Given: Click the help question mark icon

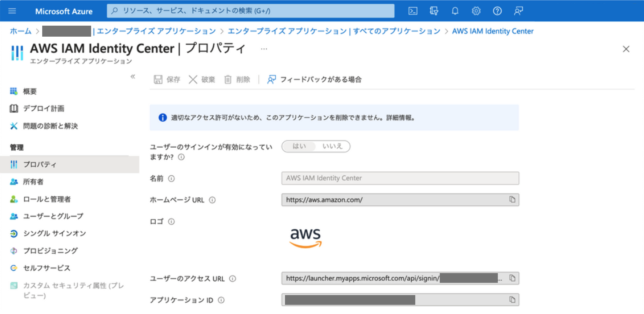Looking at the screenshot, I should [x=497, y=11].
